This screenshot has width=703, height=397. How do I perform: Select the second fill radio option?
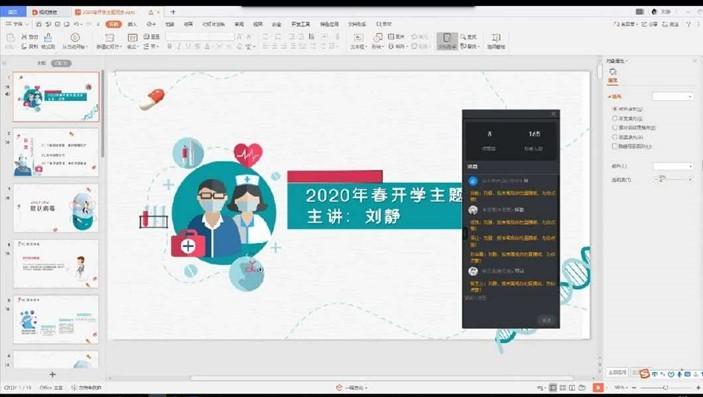[615, 118]
